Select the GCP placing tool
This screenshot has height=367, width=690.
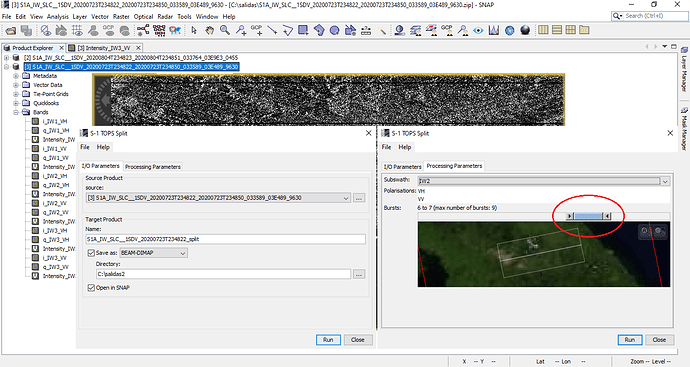coord(257,30)
